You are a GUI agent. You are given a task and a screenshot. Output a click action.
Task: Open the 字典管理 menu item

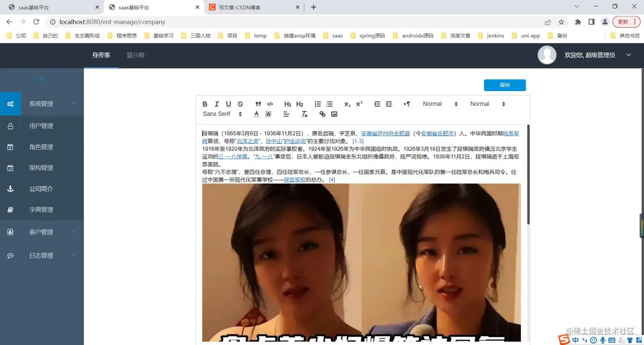[x=42, y=209]
